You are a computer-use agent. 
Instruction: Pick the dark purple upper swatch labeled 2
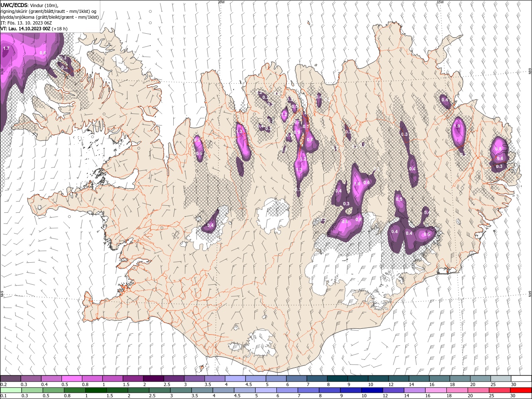coord(153,379)
